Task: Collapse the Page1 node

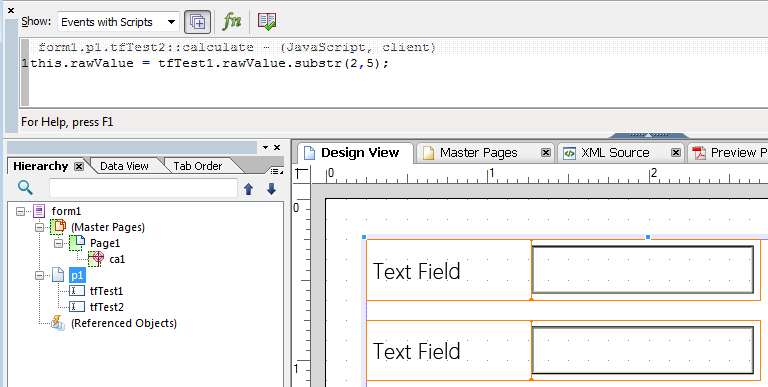Action: coord(59,243)
